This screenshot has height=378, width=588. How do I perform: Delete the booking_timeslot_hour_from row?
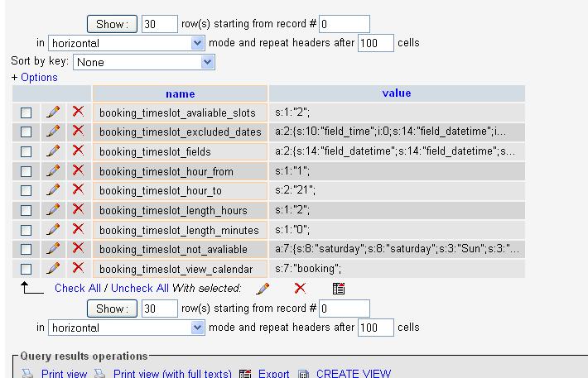78,170
